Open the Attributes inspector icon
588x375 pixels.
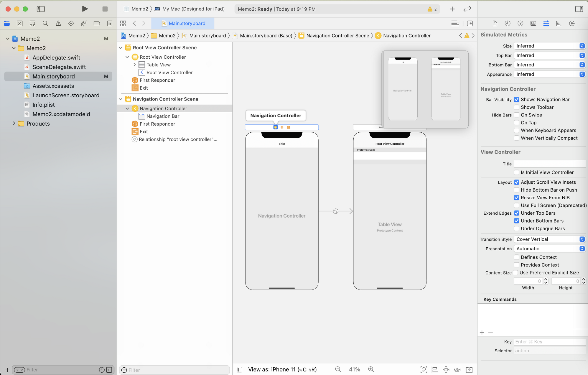point(546,23)
